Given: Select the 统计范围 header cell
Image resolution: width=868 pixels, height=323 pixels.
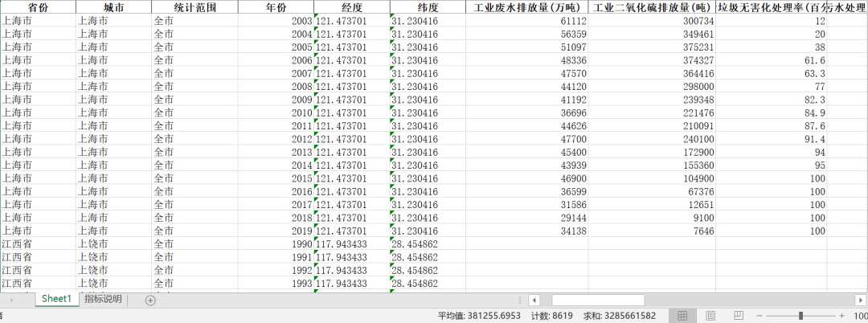Looking at the screenshot, I should (194, 7).
